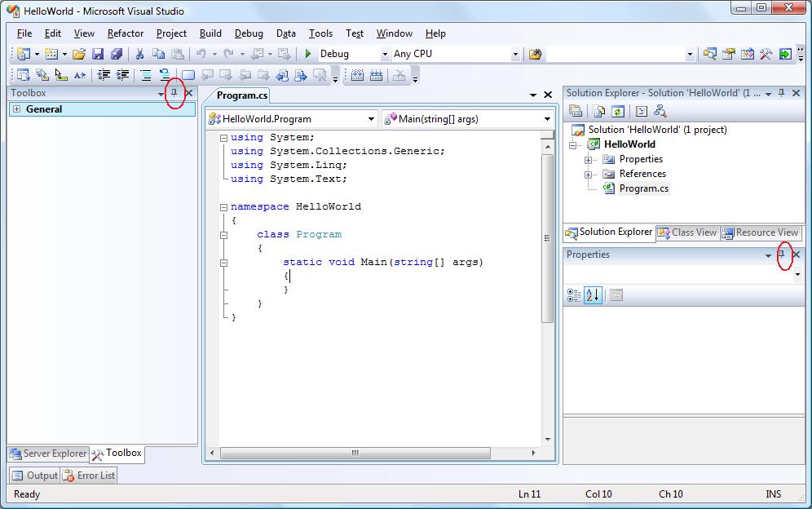Open the Debug menu

coord(249,33)
